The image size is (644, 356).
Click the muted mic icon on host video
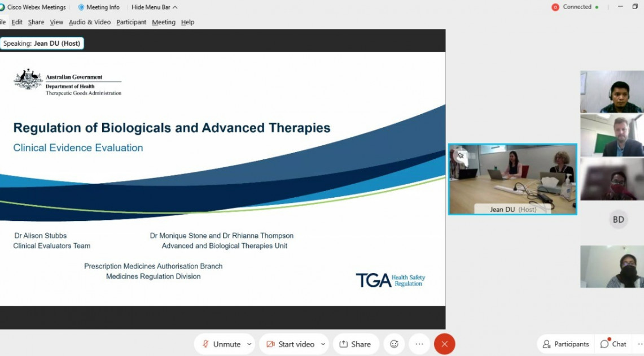461,155
